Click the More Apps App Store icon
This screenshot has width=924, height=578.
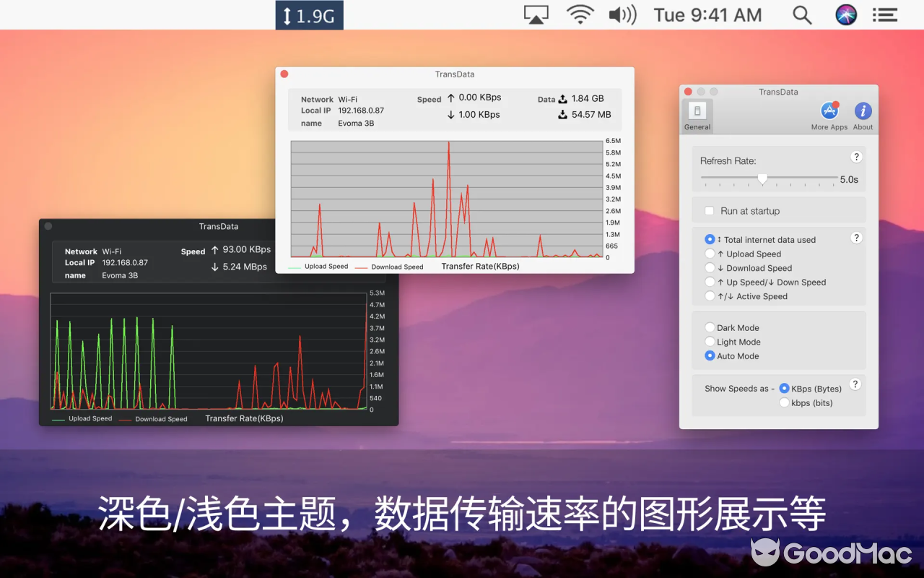click(828, 110)
